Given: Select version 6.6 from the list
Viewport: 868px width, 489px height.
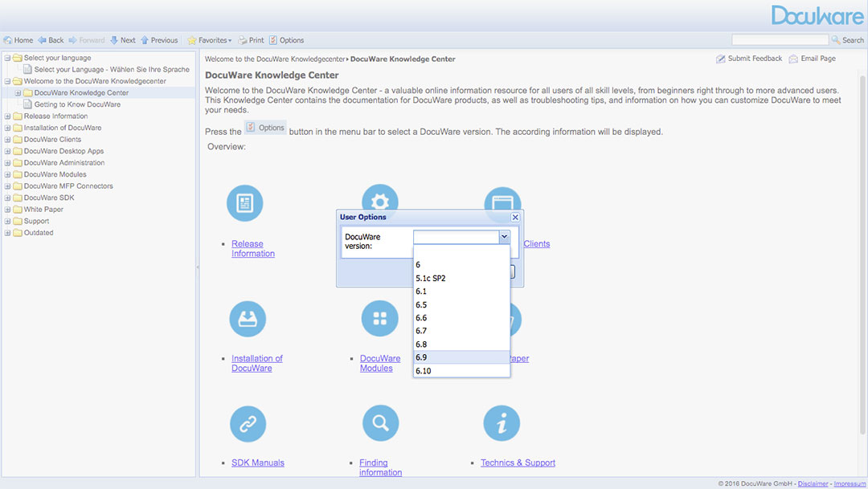Looking at the screenshot, I should coord(461,317).
